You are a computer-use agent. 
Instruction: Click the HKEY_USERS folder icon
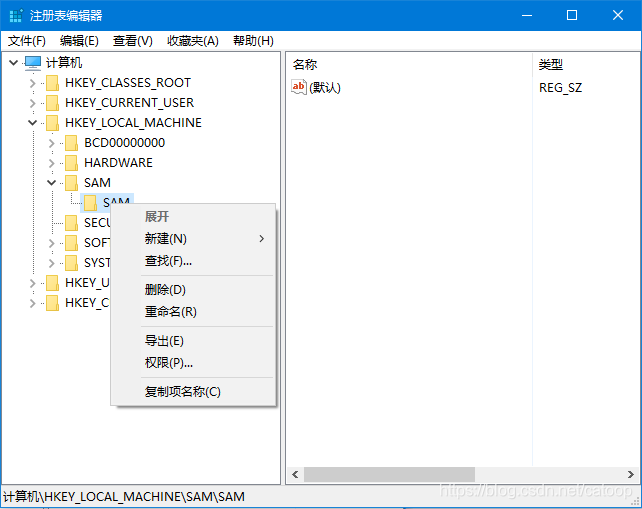[x=52, y=283]
